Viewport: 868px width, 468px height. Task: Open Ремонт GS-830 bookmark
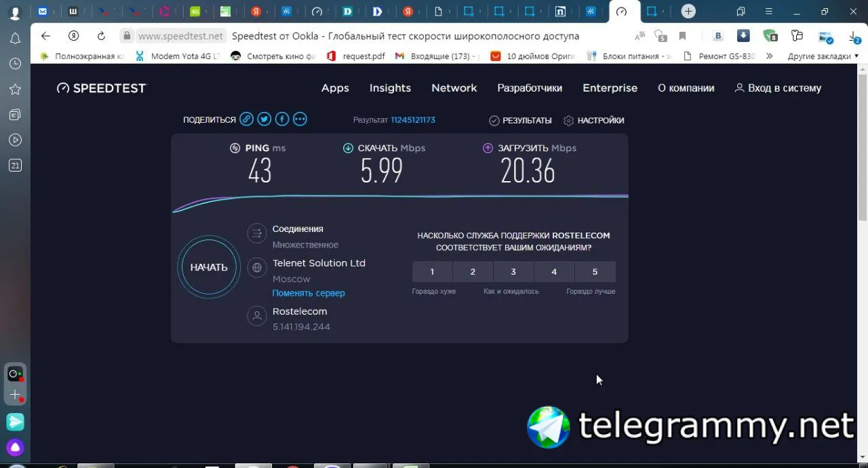pos(719,56)
